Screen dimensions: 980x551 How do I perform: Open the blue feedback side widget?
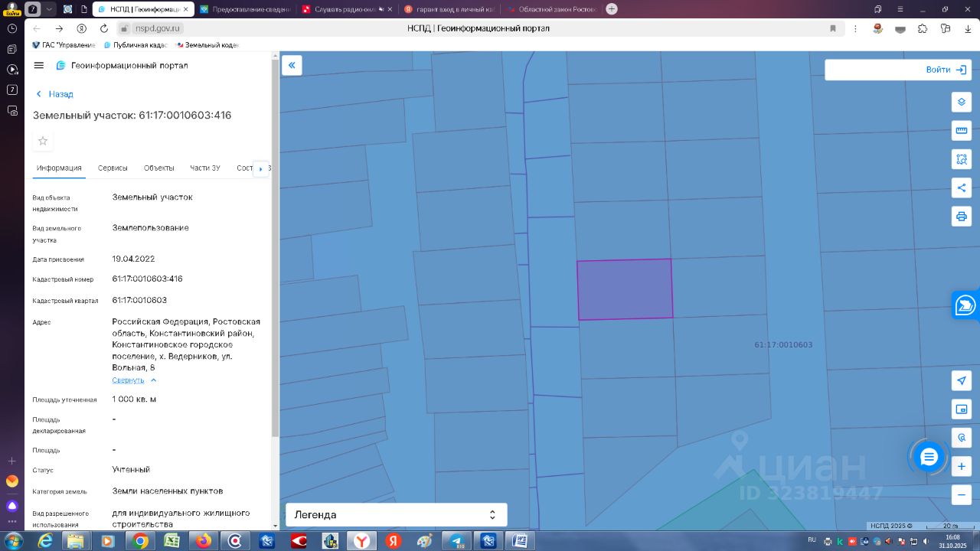pyautogui.click(x=965, y=305)
